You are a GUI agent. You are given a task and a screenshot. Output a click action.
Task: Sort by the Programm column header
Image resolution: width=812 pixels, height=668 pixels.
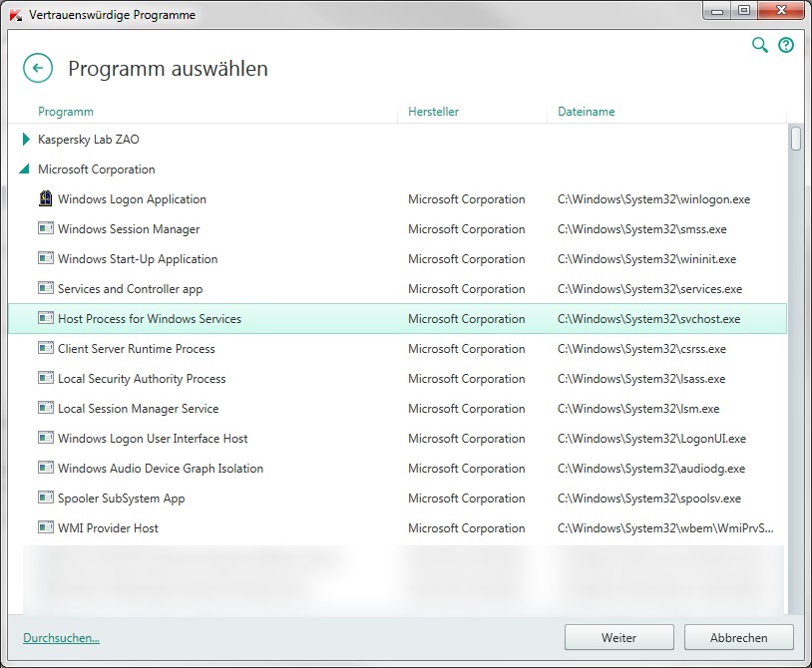pyautogui.click(x=66, y=112)
